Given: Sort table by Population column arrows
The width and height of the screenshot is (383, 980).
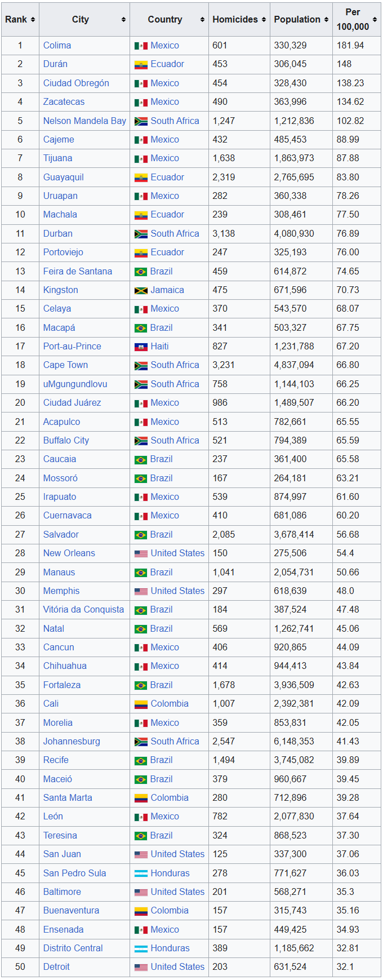Looking at the screenshot, I should (326, 20).
